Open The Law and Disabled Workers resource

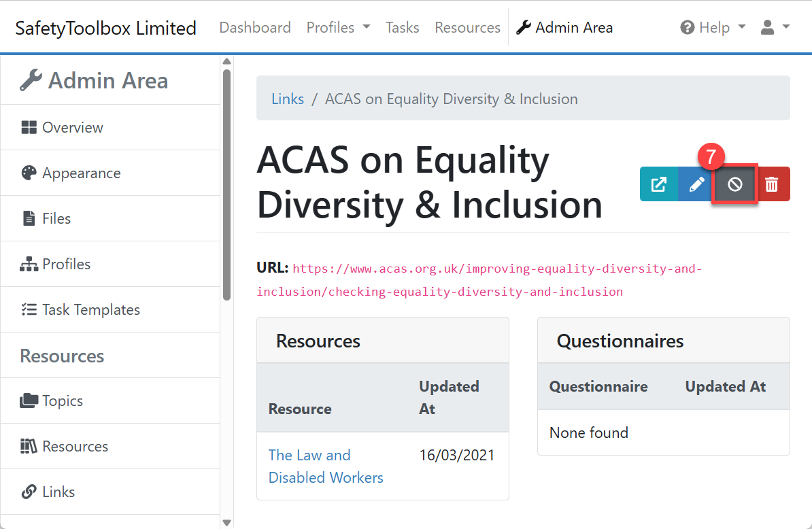coord(326,466)
